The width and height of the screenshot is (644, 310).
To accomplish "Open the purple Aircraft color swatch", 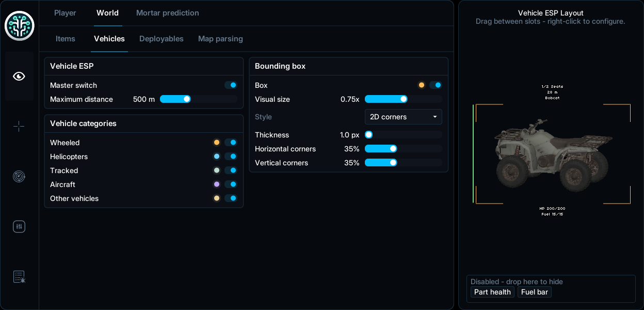I will (217, 184).
